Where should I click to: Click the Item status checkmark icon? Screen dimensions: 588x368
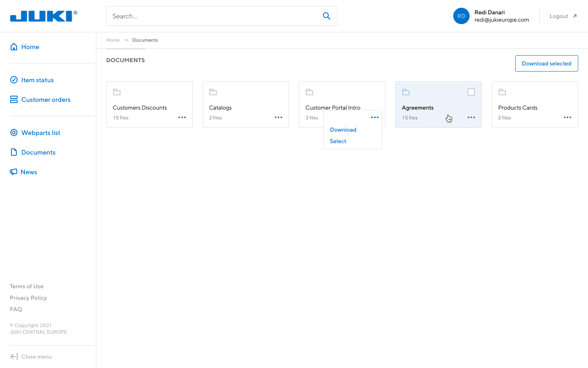(14, 80)
